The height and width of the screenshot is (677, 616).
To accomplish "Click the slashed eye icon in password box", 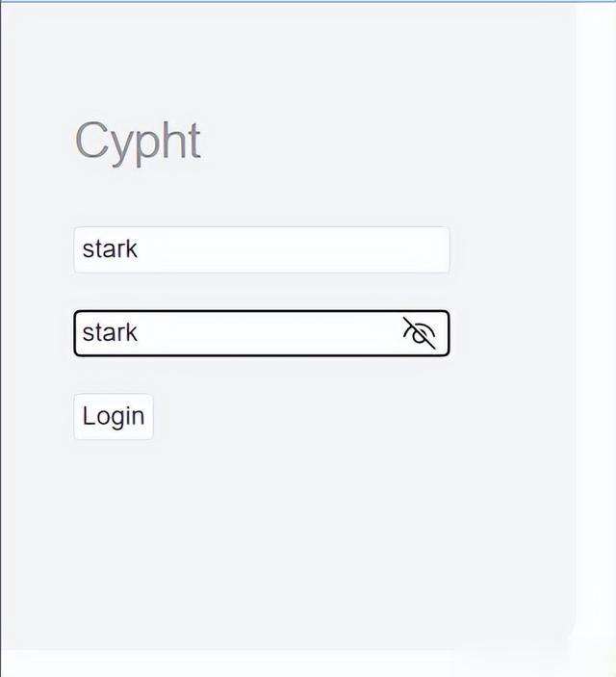I will [x=419, y=333].
